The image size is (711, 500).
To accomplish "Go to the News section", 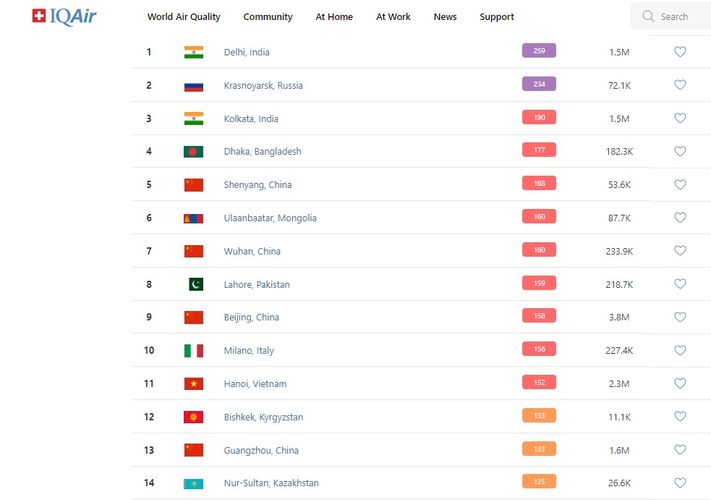I will 445,17.
